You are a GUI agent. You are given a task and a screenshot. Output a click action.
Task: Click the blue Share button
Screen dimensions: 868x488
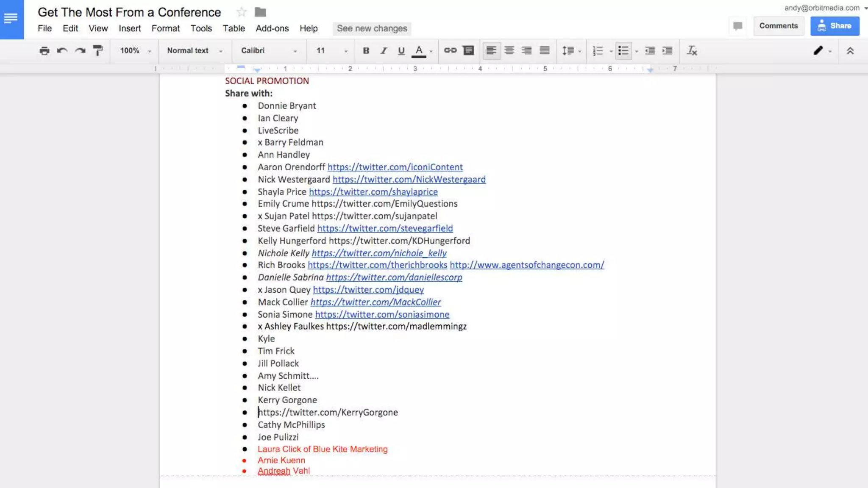pyautogui.click(x=835, y=26)
